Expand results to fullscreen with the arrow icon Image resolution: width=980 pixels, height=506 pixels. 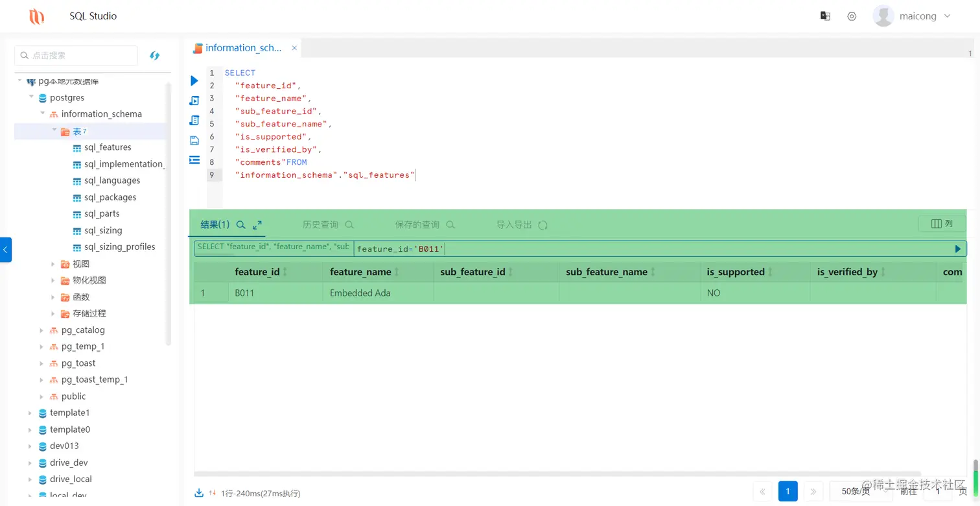pos(258,224)
